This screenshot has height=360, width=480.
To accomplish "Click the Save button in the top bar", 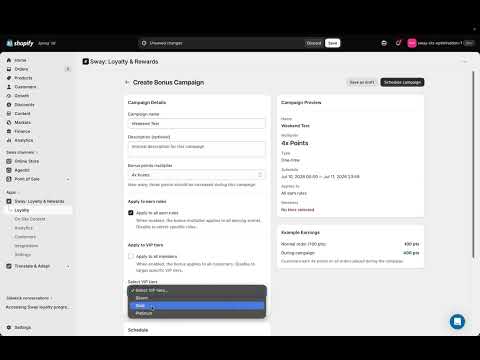I will (333, 43).
